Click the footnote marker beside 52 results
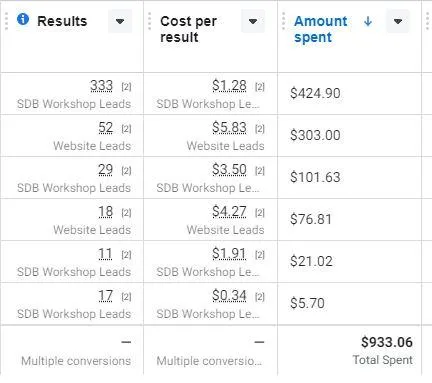This screenshot has height=383, width=432. click(x=126, y=129)
